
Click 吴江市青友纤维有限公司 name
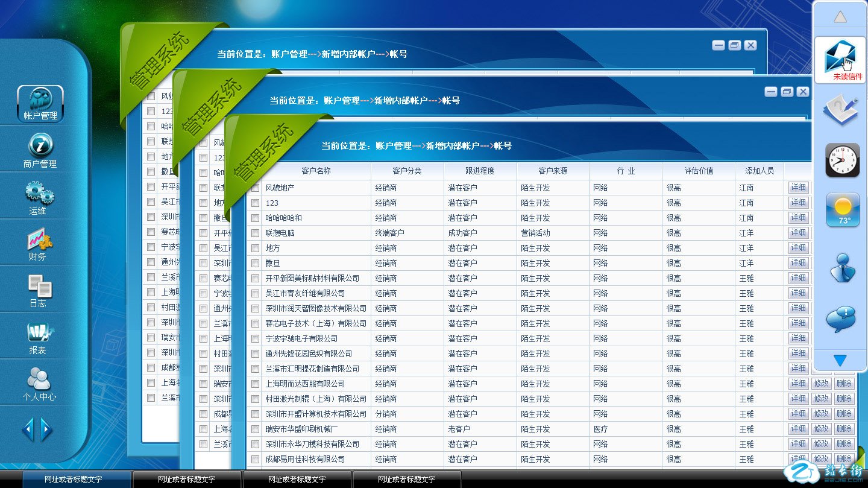pyautogui.click(x=305, y=294)
